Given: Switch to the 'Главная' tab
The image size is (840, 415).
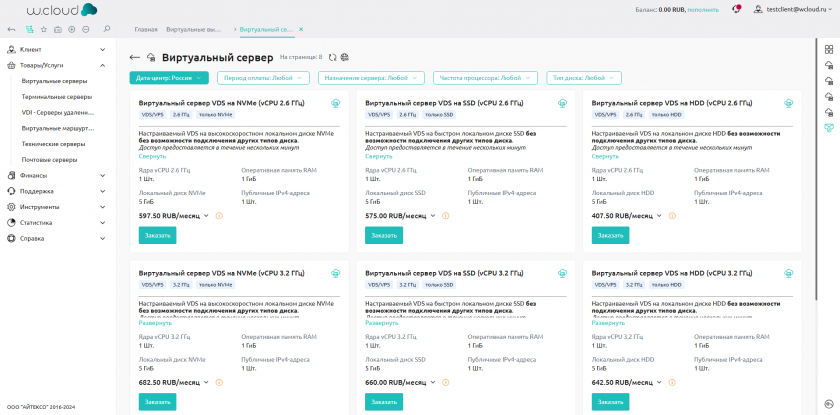Looking at the screenshot, I should point(146,30).
